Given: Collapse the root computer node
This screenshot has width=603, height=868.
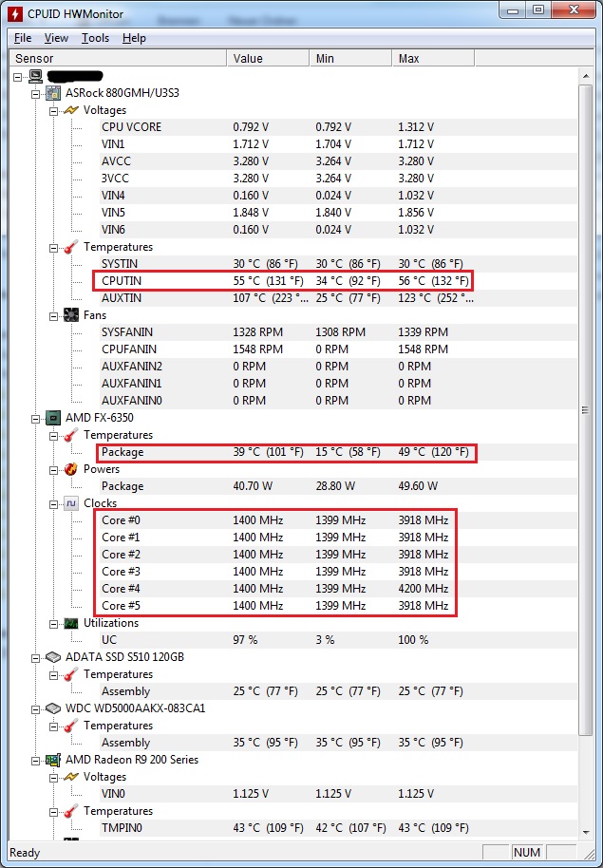Looking at the screenshot, I should 18,76.
